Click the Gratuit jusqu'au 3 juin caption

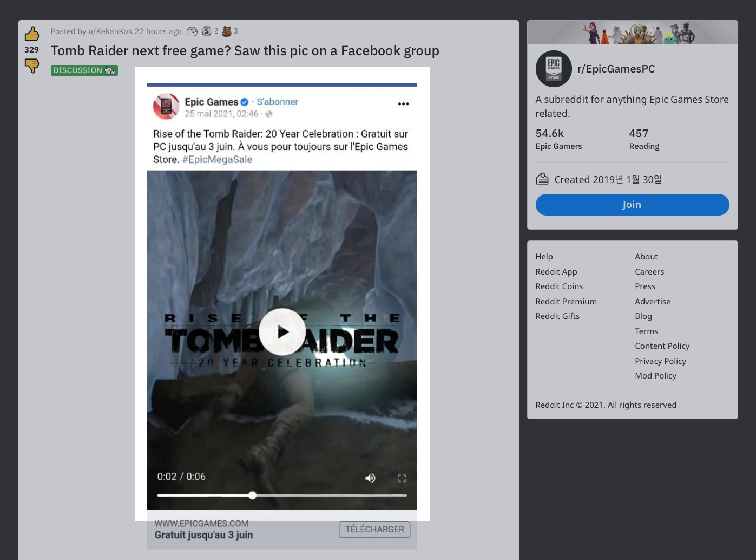pyautogui.click(x=203, y=535)
